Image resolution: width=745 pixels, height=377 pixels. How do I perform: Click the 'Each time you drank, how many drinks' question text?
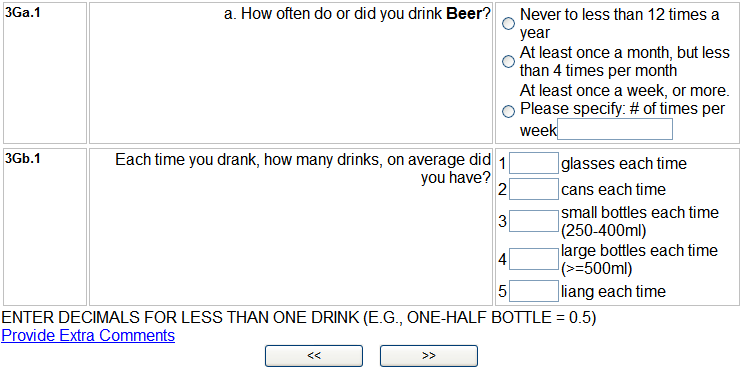click(303, 168)
